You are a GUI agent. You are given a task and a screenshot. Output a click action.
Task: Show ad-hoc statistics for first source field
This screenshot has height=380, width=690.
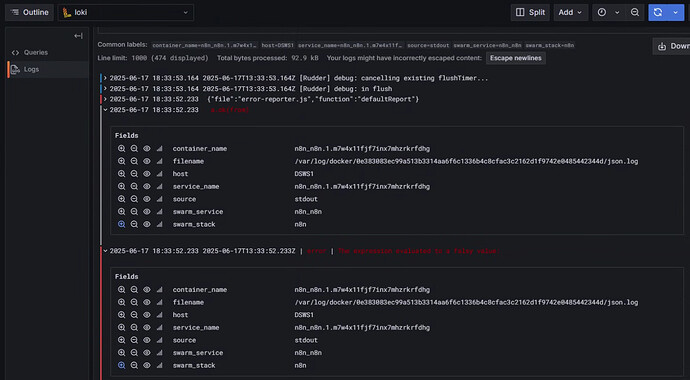click(x=159, y=199)
